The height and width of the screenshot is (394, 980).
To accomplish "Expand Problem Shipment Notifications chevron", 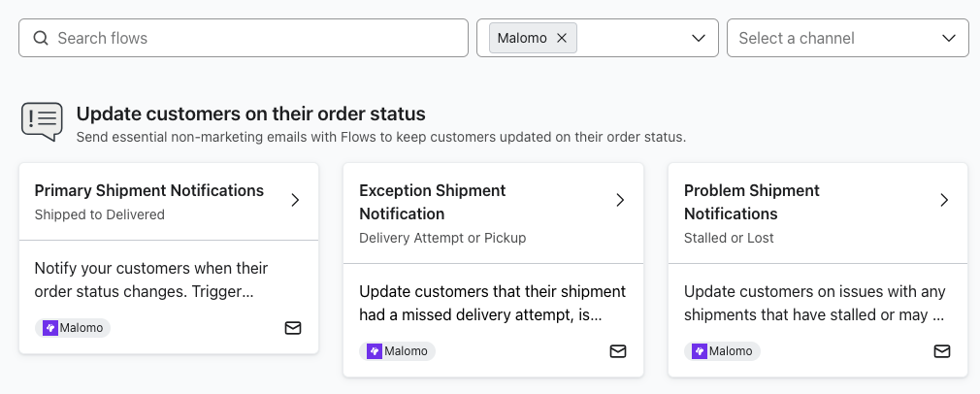I will pos(944,201).
